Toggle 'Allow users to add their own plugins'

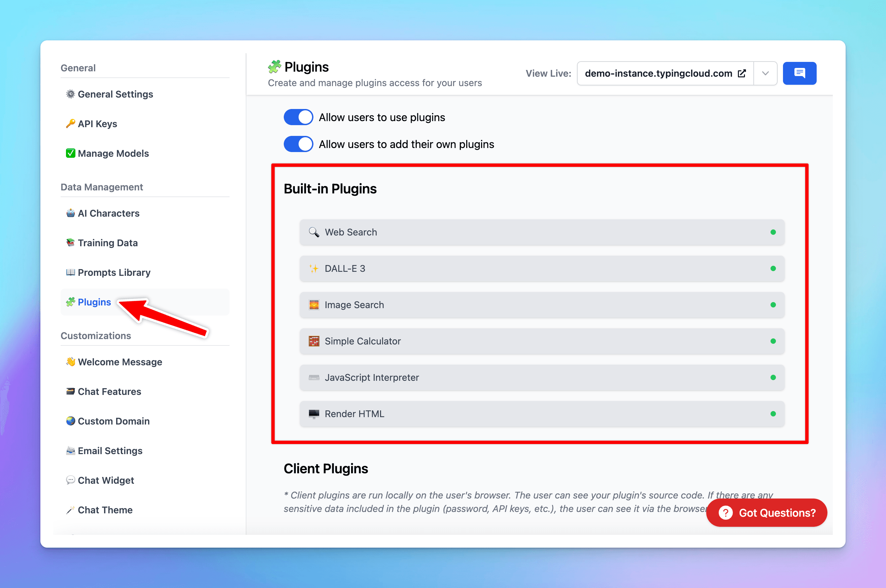pos(298,144)
